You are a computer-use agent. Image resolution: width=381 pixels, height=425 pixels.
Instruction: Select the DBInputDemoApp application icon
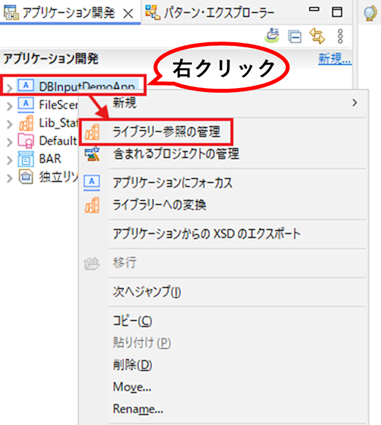(26, 86)
